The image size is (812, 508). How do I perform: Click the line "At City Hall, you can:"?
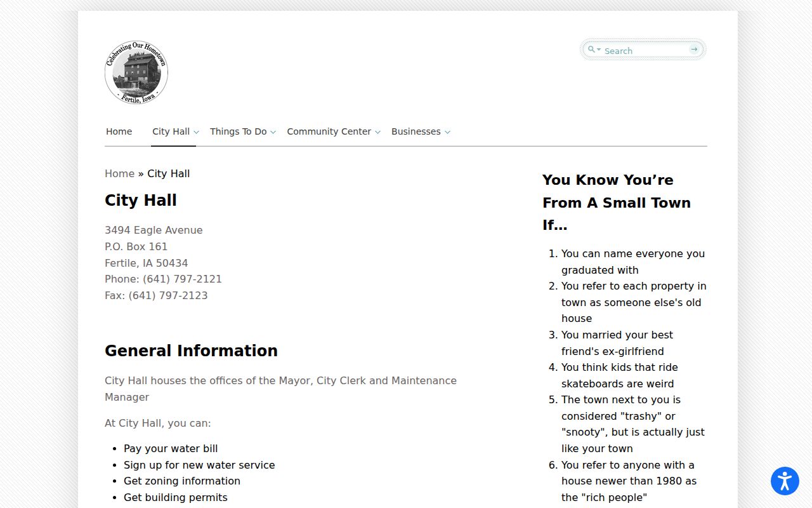158,423
